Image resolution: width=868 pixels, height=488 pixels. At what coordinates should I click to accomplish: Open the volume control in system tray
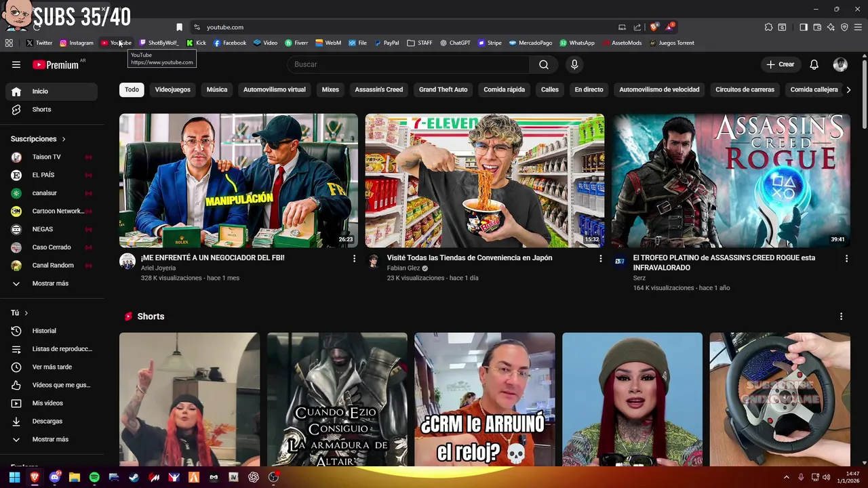(x=826, y=477)
